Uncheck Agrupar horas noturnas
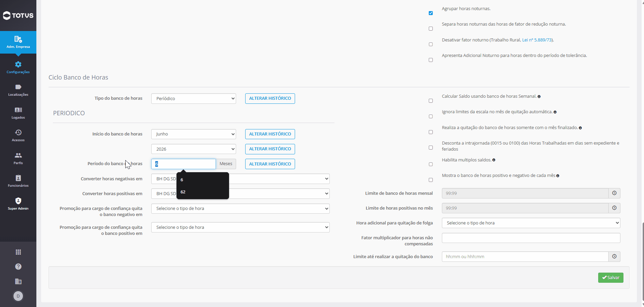 (431, 13)
